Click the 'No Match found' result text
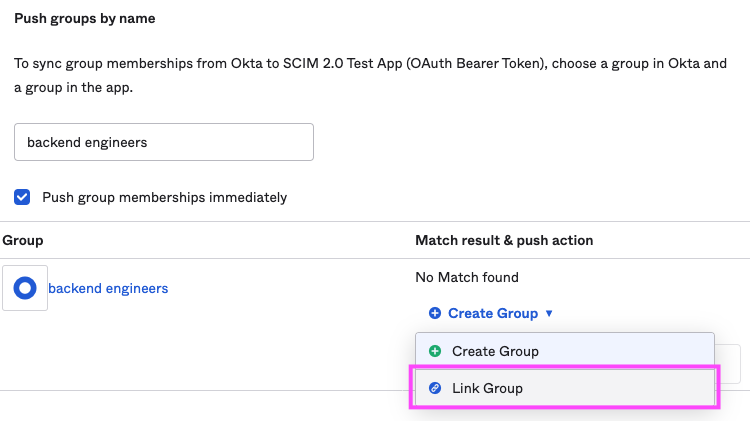The height and width of the screenshot is (421, 750). (467, 277)
